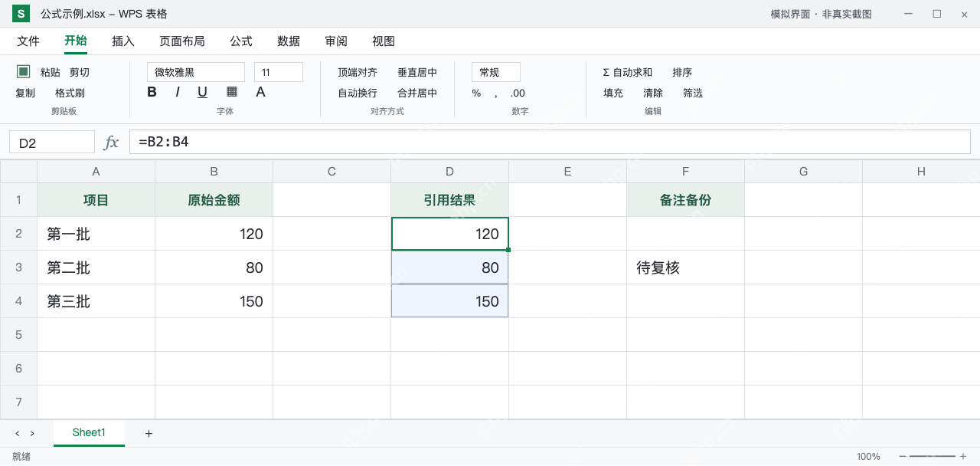The image size is (980, 466).
Task: Open the 常规 number format box
Action: click(496, 72)
